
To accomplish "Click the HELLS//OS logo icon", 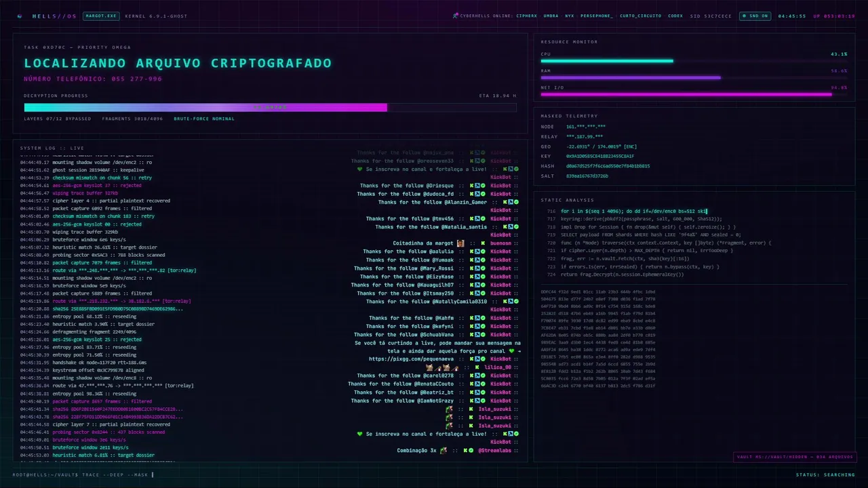I will [x=19, y=16].
